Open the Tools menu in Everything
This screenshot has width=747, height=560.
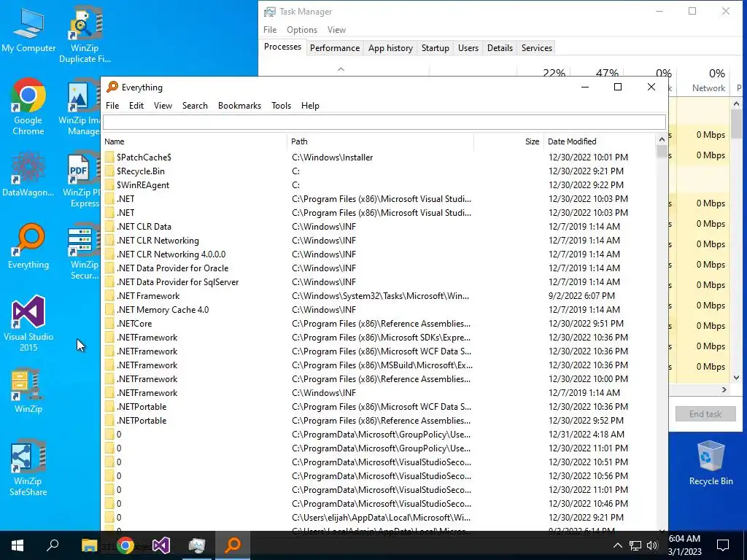point(281,106)
